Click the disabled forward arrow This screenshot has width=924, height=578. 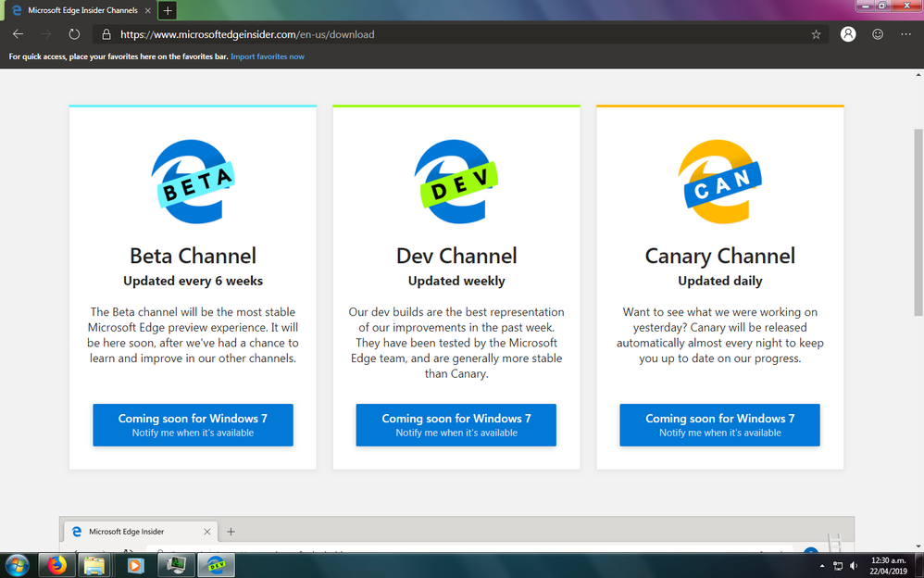tap(46, 34)
